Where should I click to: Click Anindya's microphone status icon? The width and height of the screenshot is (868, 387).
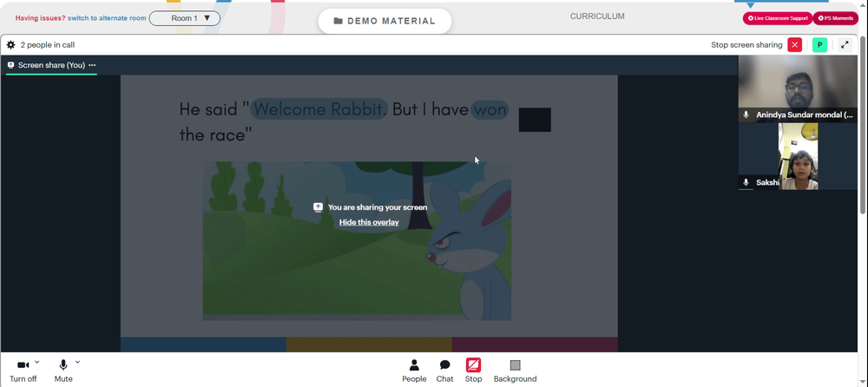tap(746, 115)
